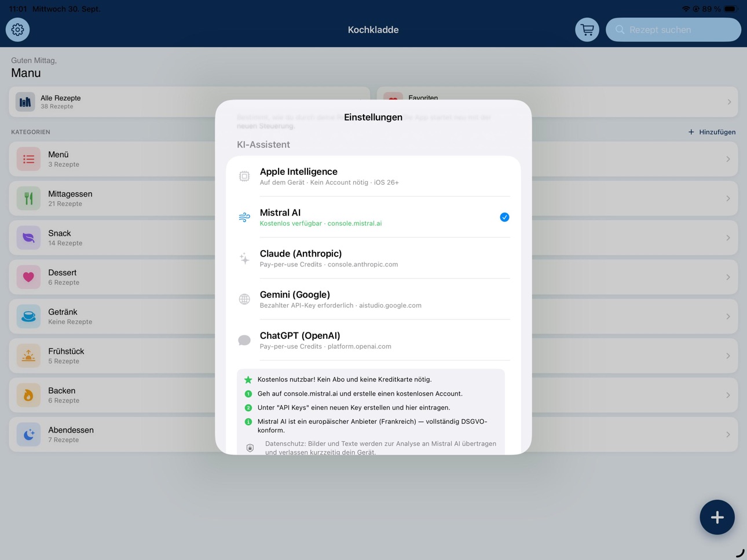Expand the Menü row chevron
747x560 pixels.
728,159
